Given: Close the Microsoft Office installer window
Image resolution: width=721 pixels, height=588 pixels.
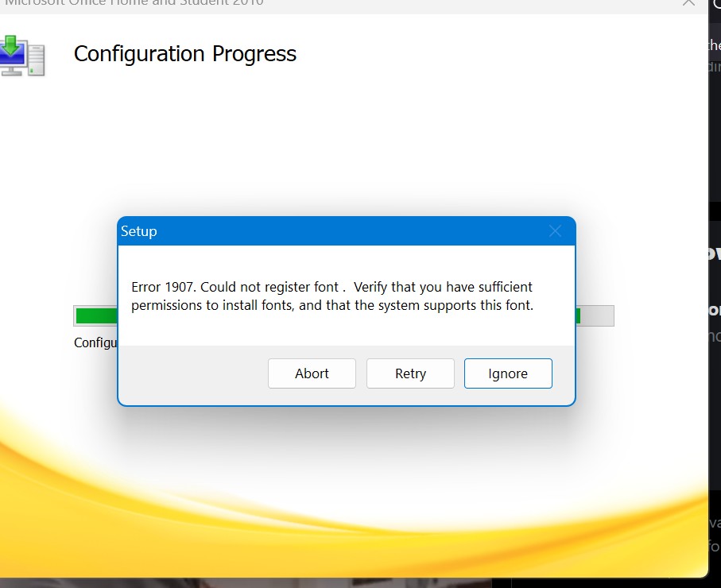Looking at the screenshot, I should coord(688,2).
